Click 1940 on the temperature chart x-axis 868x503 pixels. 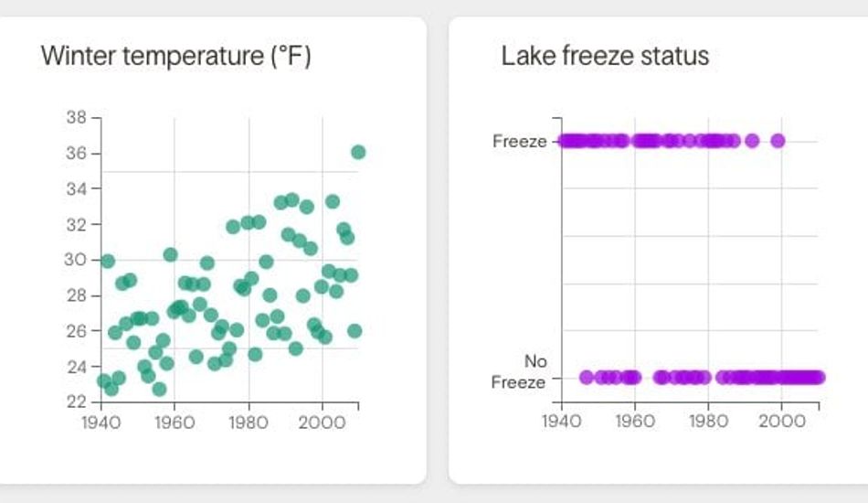[101, 423]
